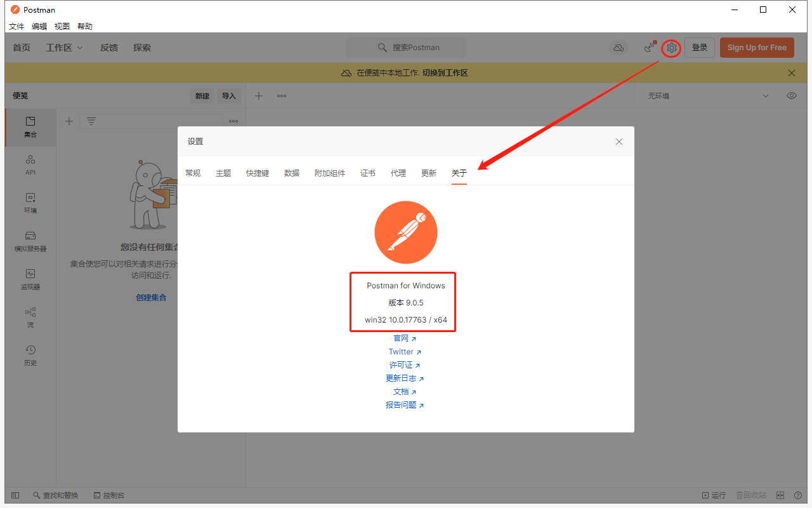812x508 pixels.
Task: Click the 登录 sign in button
Action: pyautogui.click(x=700, y=48)
